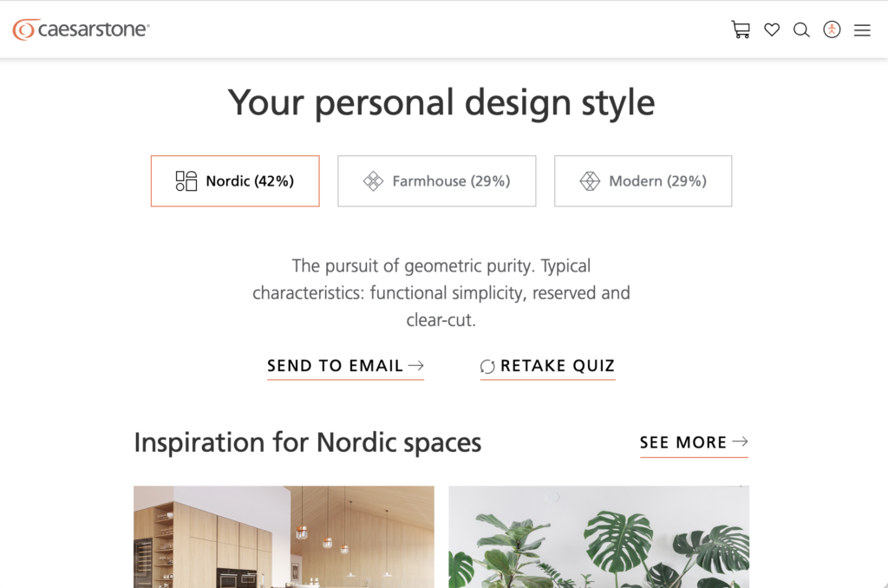888x588 pixels.
Task: Click the Modern geometric icon
Action: pyautogui.click(x=590, y=181)
